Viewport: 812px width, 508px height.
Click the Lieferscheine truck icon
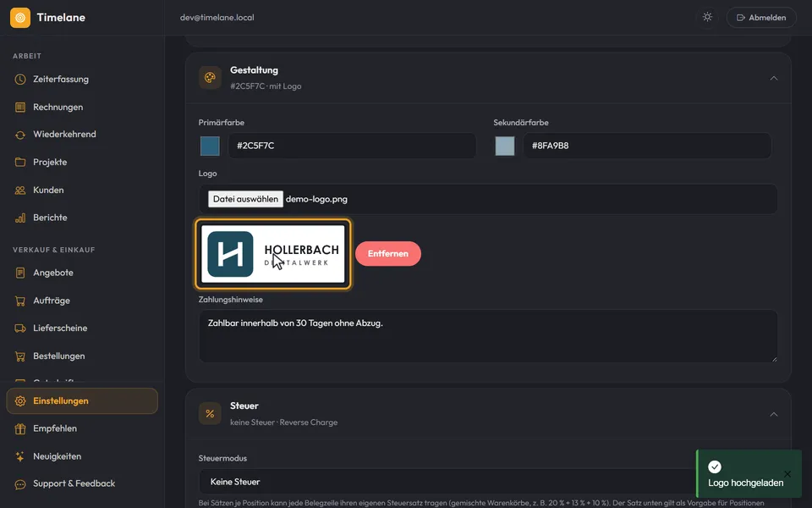click(20, 329)
